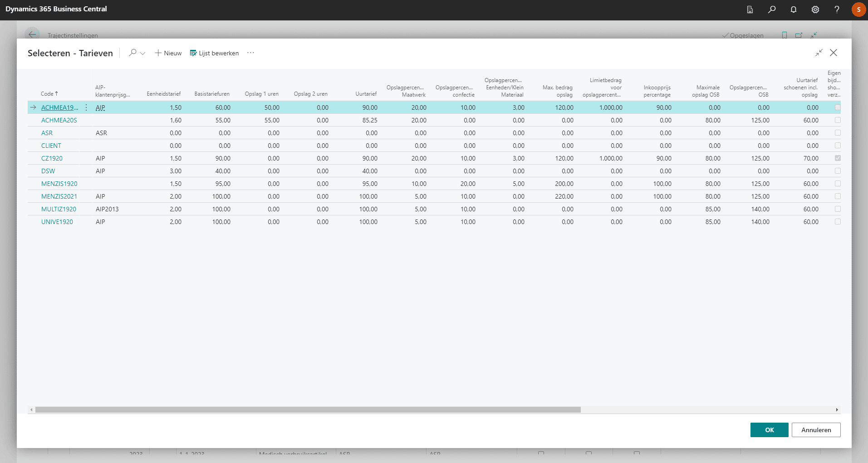Toggle the checkbox in the CZ1920 row
Viewport: 868px width, 463px height.
click(x=838, y=158)
